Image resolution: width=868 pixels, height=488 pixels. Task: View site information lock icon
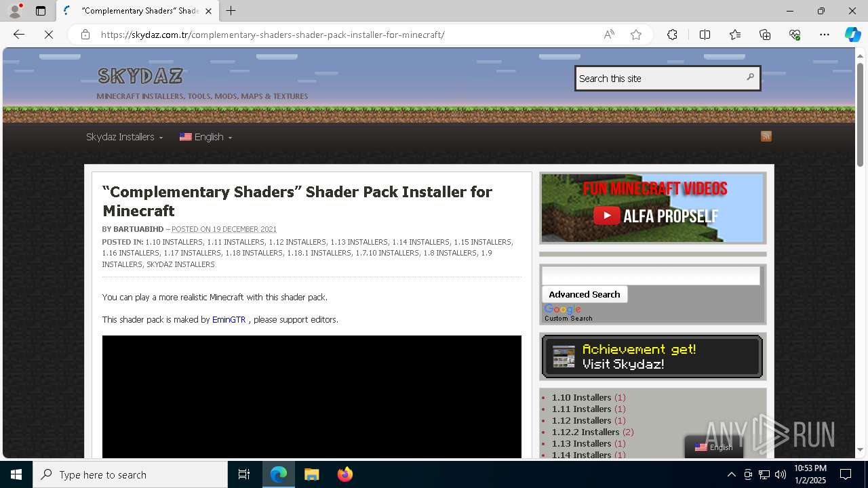tap(85, 35)
